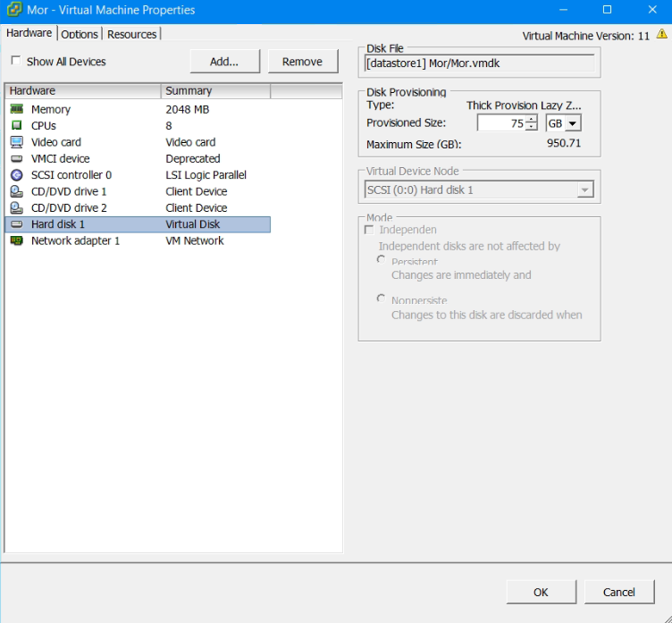Open the Resources tab
672x623 pixels.
tap(132, 34)
